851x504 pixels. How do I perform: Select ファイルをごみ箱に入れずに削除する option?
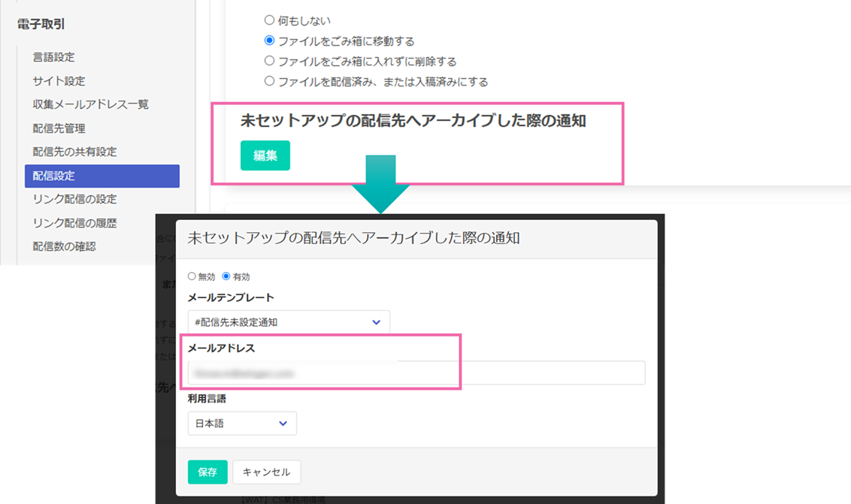click(x=269, y=61)
